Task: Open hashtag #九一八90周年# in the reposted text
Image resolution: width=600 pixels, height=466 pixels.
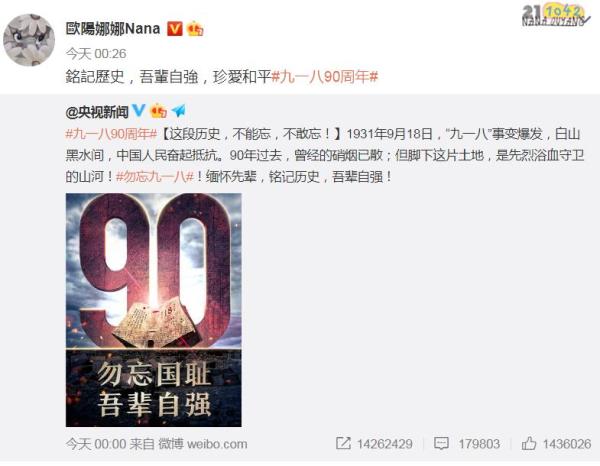Action: [111, 134]
